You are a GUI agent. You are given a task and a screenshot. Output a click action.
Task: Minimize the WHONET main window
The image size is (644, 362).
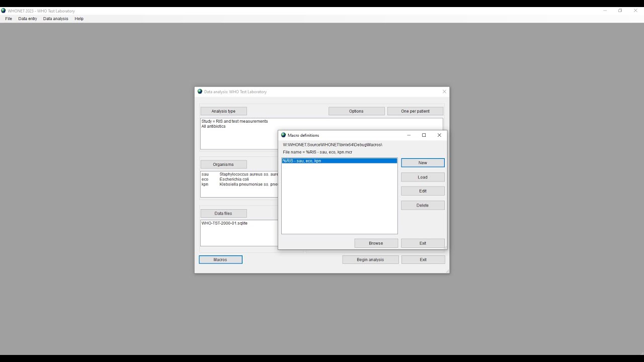click(x=605, y=11)
